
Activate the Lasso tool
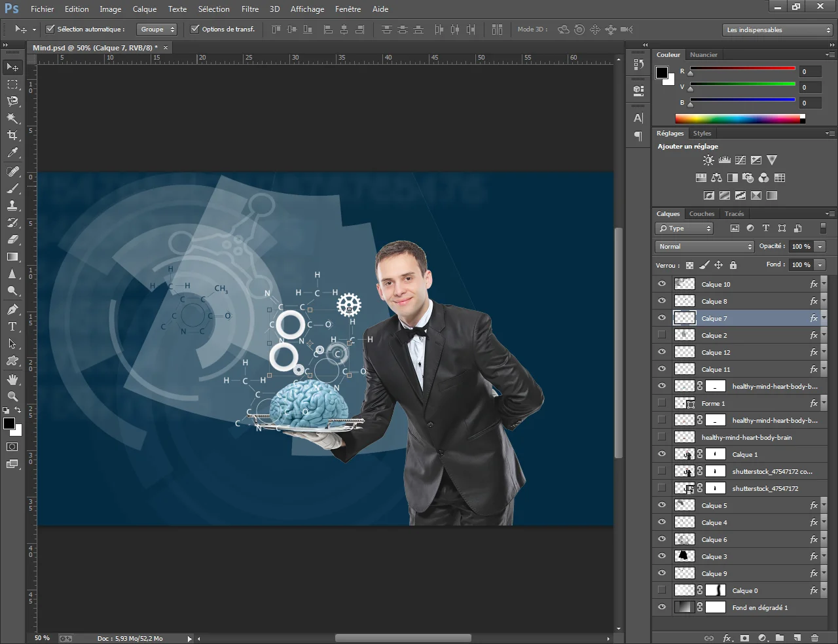point(12,101)
